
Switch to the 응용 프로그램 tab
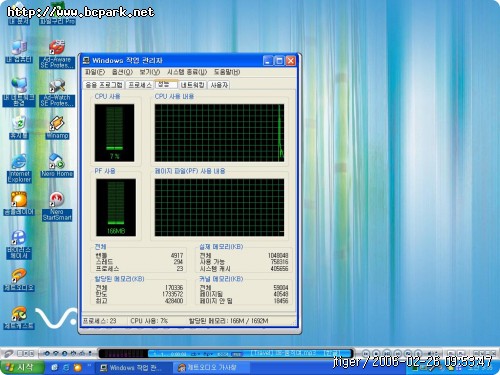(104, 85)
